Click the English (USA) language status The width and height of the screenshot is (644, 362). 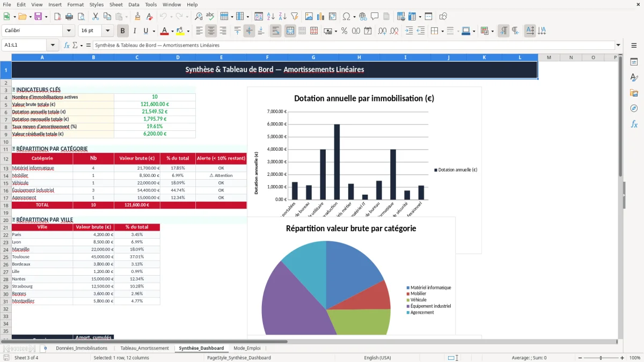377,358
